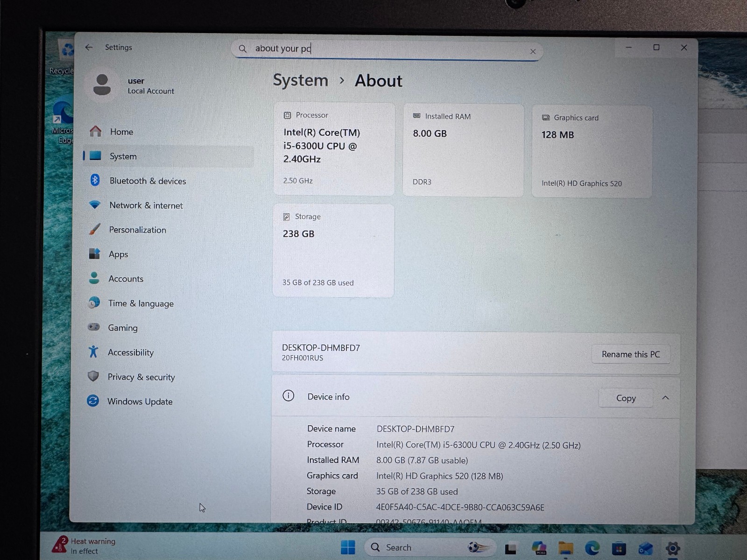
Task: Click the Personalization paintbrush icon
Action: click(94, 229)
